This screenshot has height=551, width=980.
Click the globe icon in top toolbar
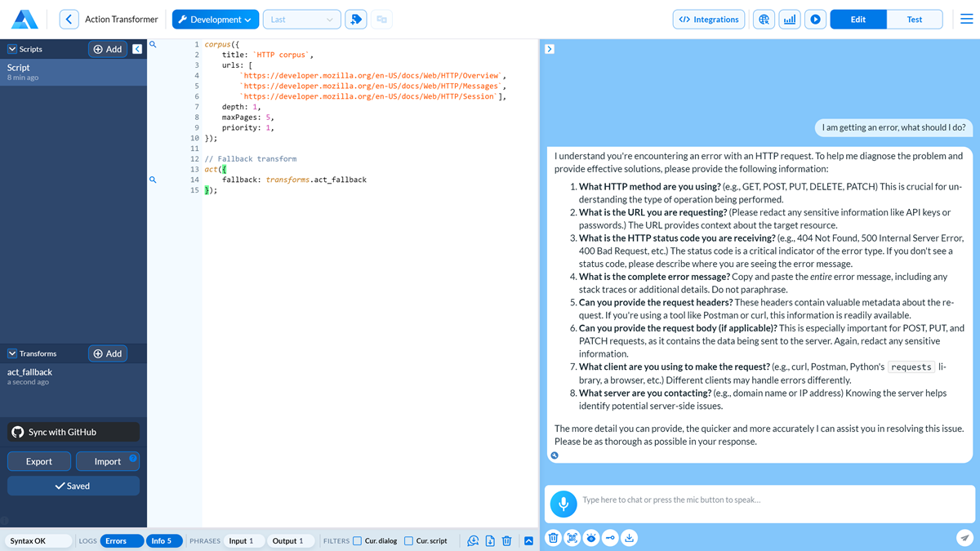coord(764,20)
